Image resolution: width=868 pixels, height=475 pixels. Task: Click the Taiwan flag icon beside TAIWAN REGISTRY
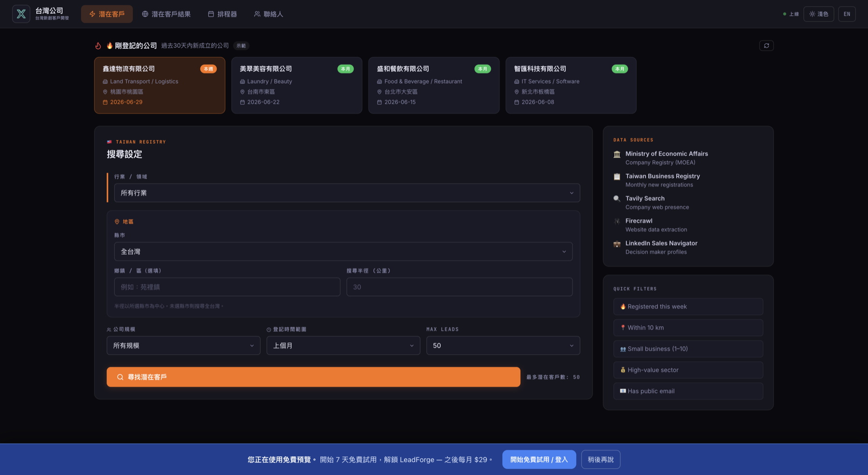tap(109, 142)
